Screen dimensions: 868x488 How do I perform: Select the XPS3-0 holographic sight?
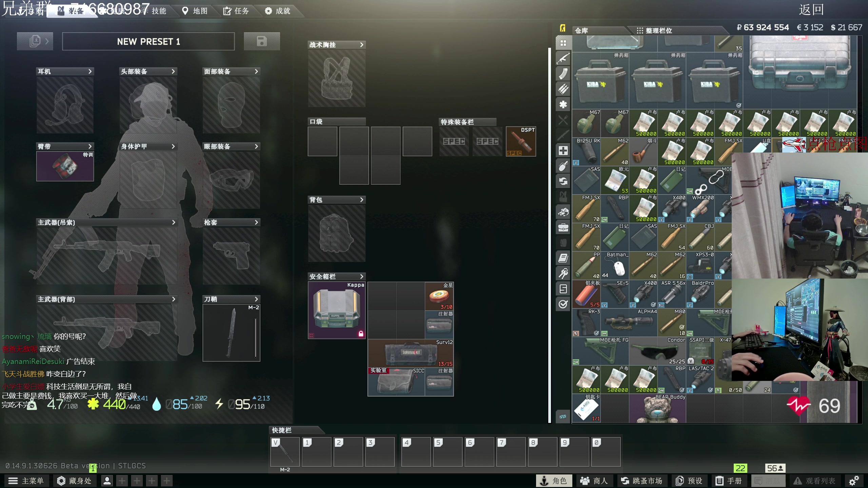click(701, 266)
